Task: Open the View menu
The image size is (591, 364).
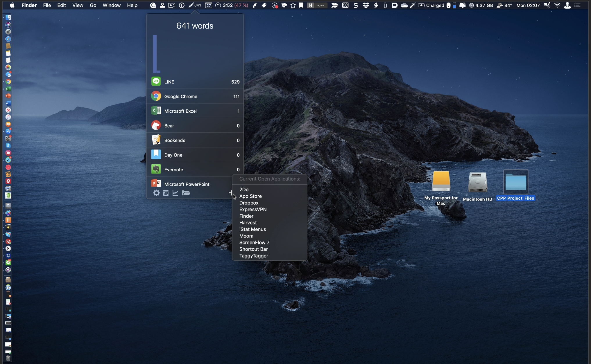Action: coord(78,5)
